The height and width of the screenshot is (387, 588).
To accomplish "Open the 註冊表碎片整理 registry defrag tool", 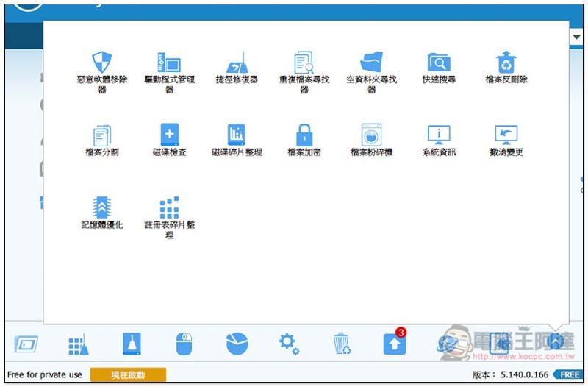I will point(169,208).
